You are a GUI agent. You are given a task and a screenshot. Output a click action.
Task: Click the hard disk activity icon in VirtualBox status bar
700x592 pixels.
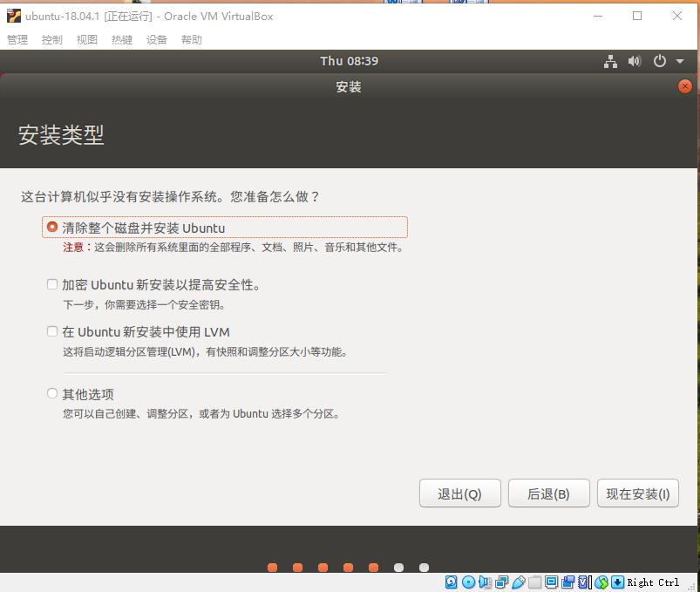click(x=451, y=582)
